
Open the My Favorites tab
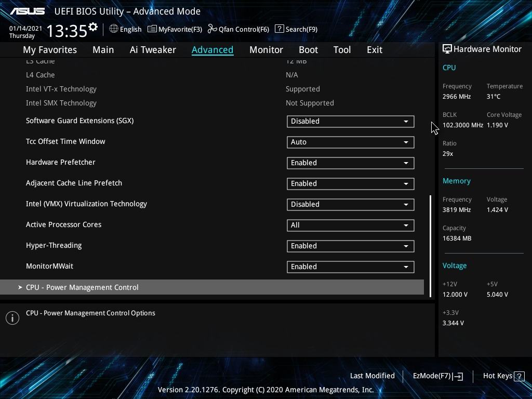50,50
